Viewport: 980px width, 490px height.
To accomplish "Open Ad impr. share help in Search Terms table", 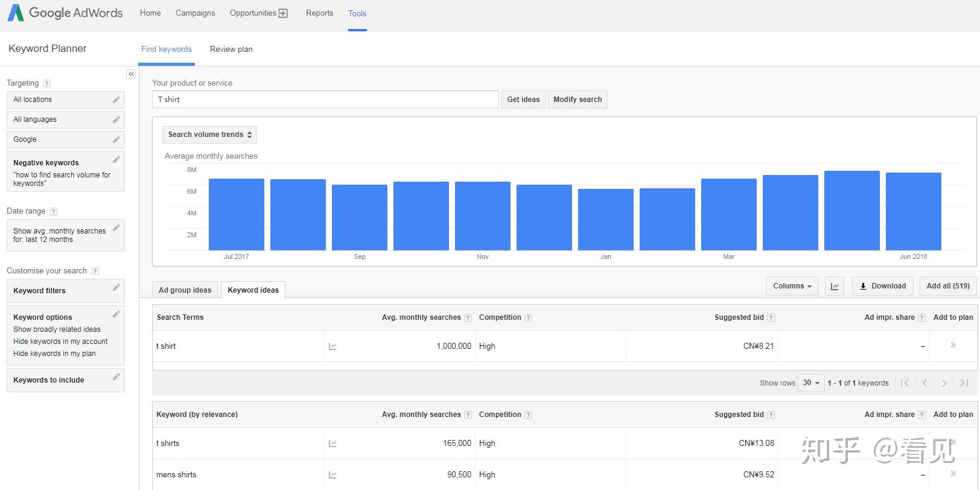I will click(x=921, y=317).
